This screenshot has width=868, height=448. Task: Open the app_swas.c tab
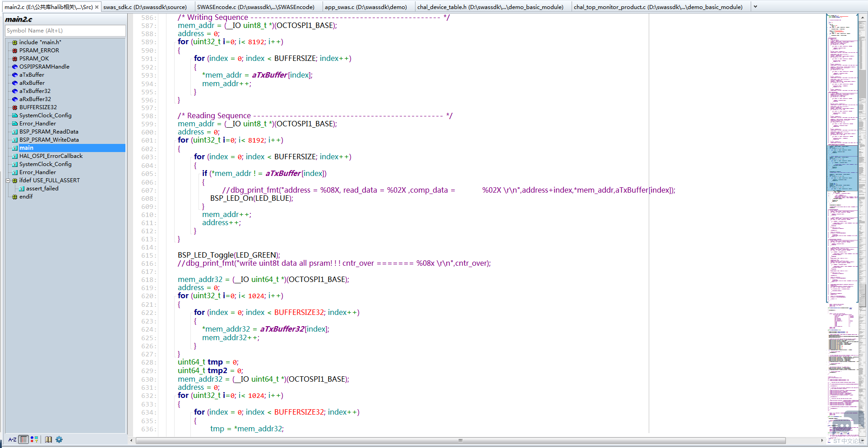coord(365,7)
